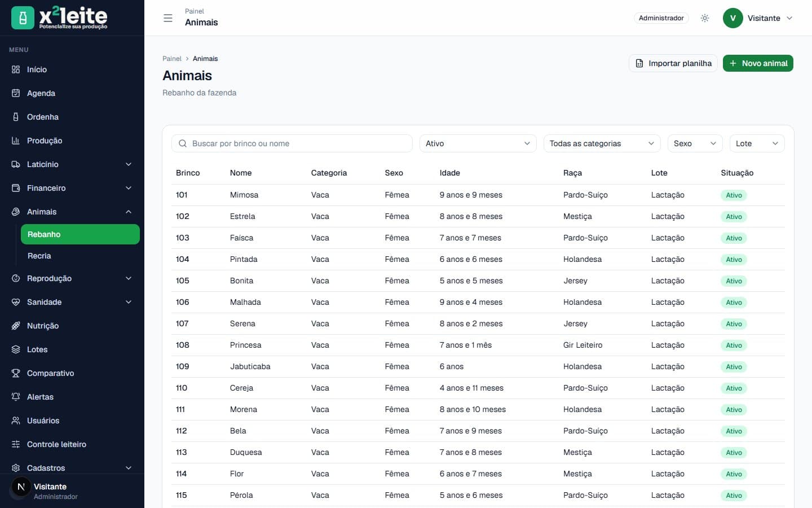Click the Painel breadcrumb link
Screen dimensions: 812x508
pos(172,59)
